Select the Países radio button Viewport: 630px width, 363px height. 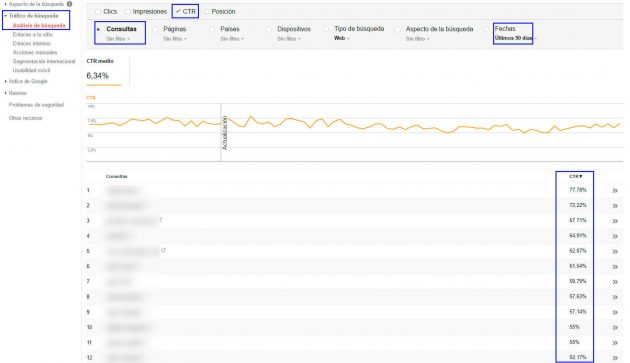[x=212, y=29]
